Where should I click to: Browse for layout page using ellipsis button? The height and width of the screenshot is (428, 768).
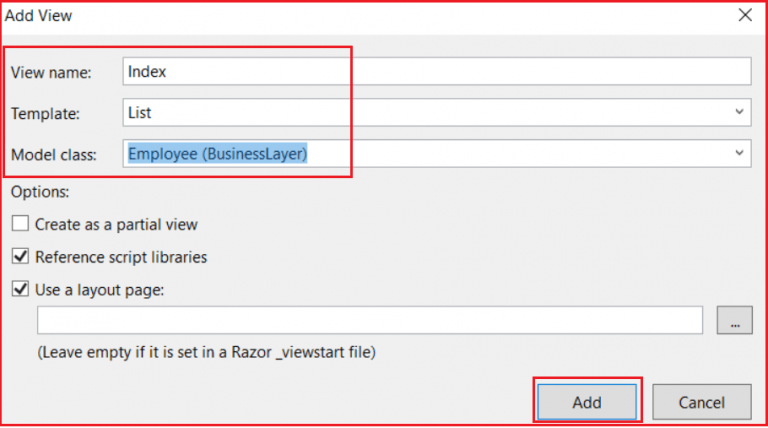734,320
